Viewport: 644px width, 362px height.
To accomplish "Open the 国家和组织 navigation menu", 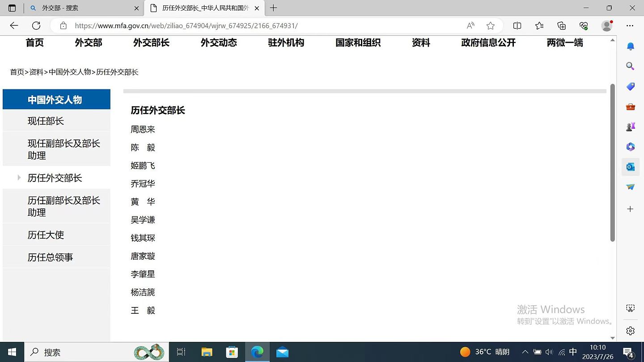I will 358,43.
